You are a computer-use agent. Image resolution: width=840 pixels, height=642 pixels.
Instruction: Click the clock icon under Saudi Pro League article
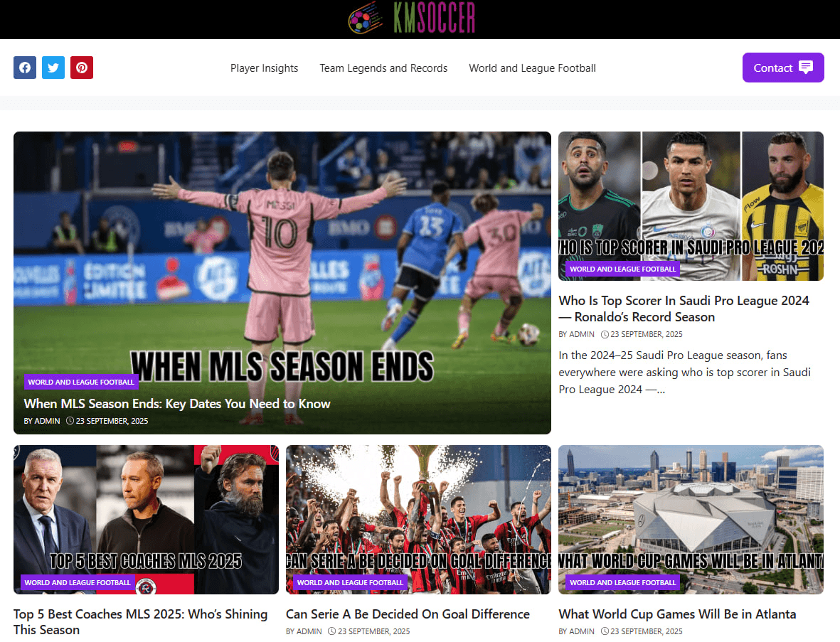pyautogui.click(x=605, y=334)
